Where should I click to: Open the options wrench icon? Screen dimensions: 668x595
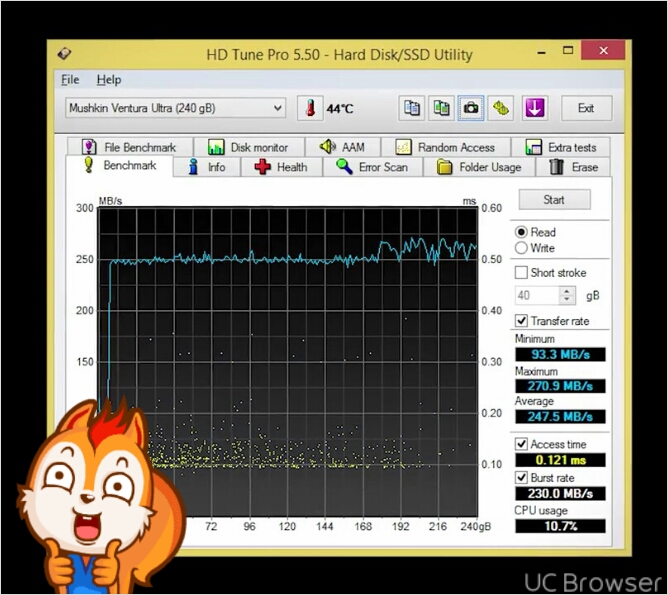coord(501,108)
